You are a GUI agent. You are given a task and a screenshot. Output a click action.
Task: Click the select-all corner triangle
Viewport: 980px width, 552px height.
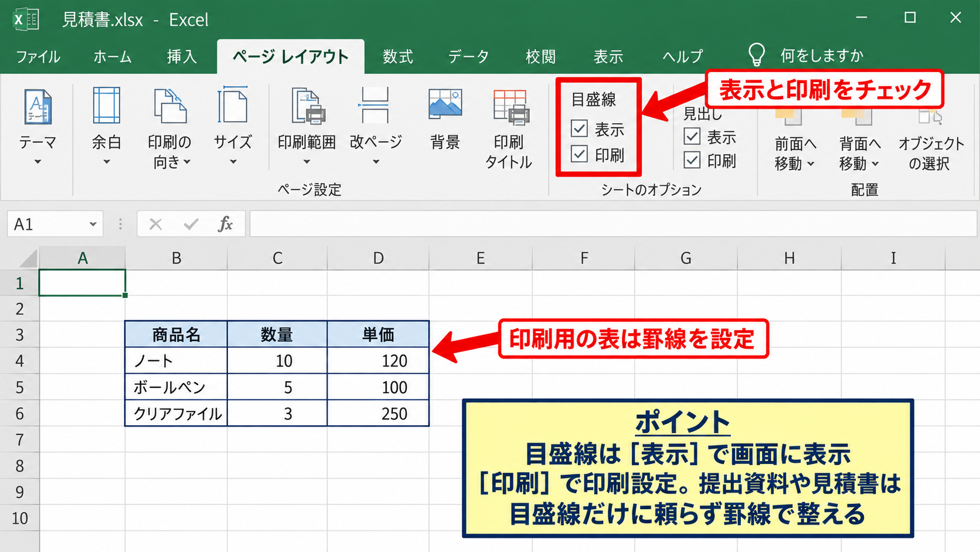tap(28, 258)
